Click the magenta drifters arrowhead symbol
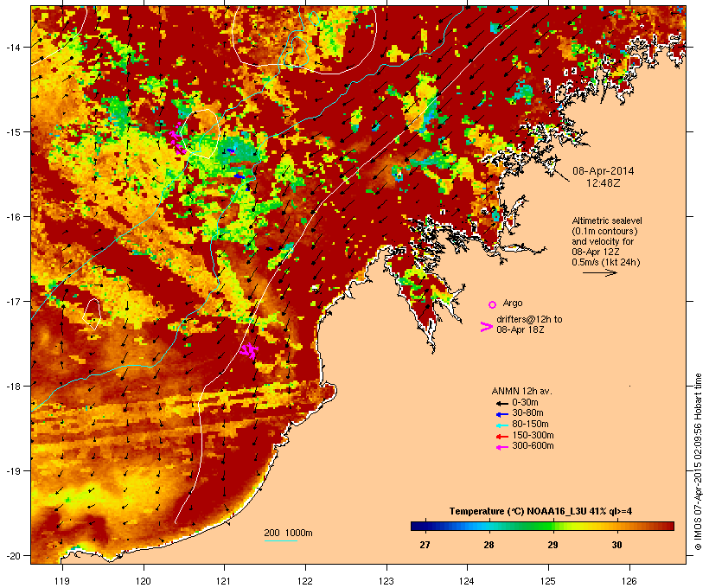Image resolution: width=709 pixels, height=588 pixels. pyautogui.click(x=487, y=327)
